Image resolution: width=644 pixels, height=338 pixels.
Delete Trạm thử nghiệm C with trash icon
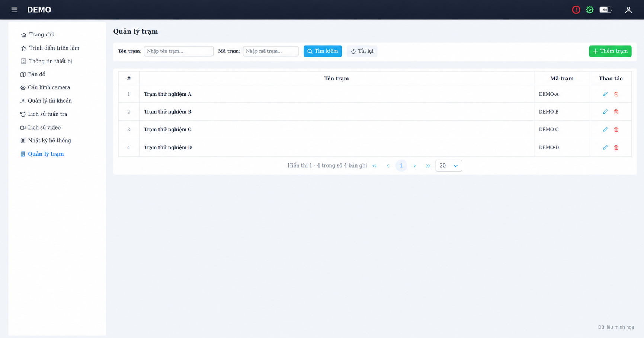pos(616,130)
